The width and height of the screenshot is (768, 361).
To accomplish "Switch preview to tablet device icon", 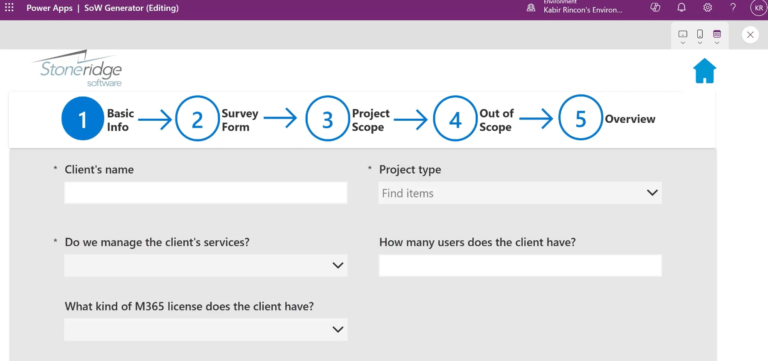I will click(x=682, y=34).
